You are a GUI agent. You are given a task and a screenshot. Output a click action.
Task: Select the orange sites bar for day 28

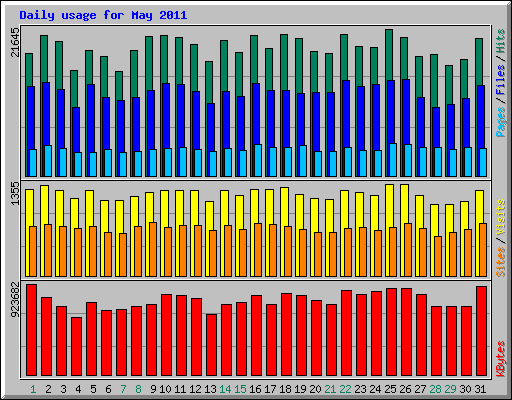click(438, 256)
